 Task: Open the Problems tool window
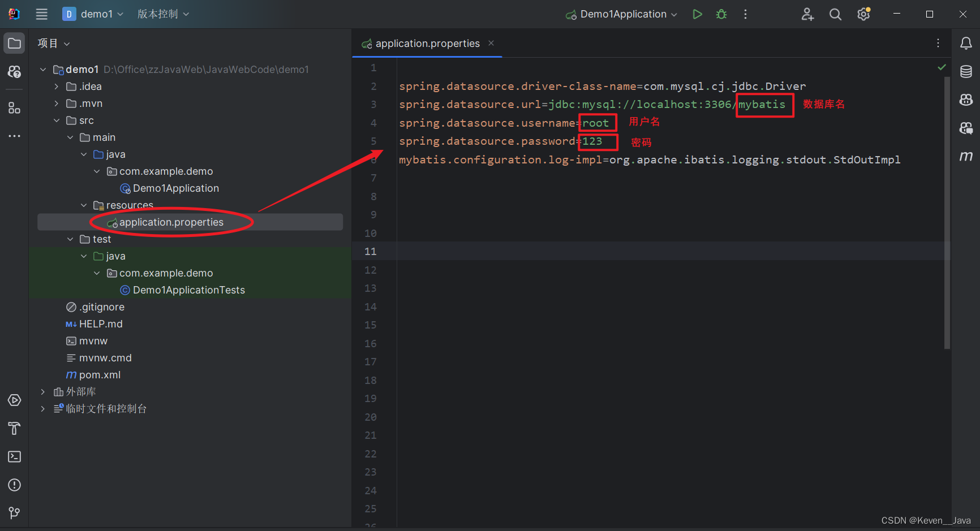(x=15, y=485)
